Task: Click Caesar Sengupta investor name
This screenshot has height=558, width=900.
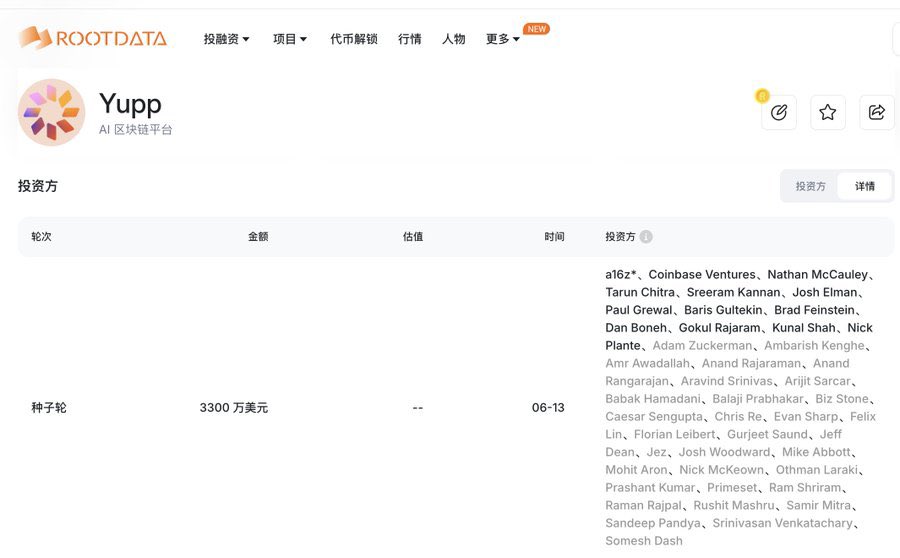Action: (x=654, y=417)
